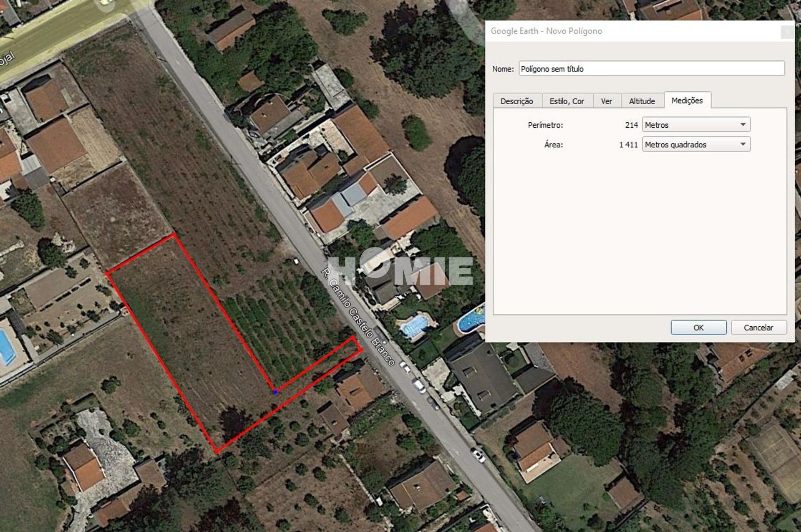Screen dimensions: 801x532
Task: Select the Ver tab
Action: coord(607,101)
